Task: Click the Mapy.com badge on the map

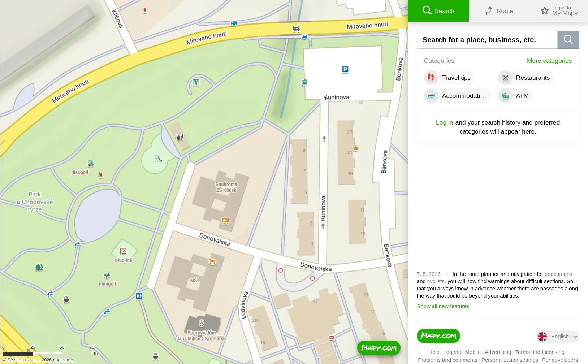Action: [379, 348]
